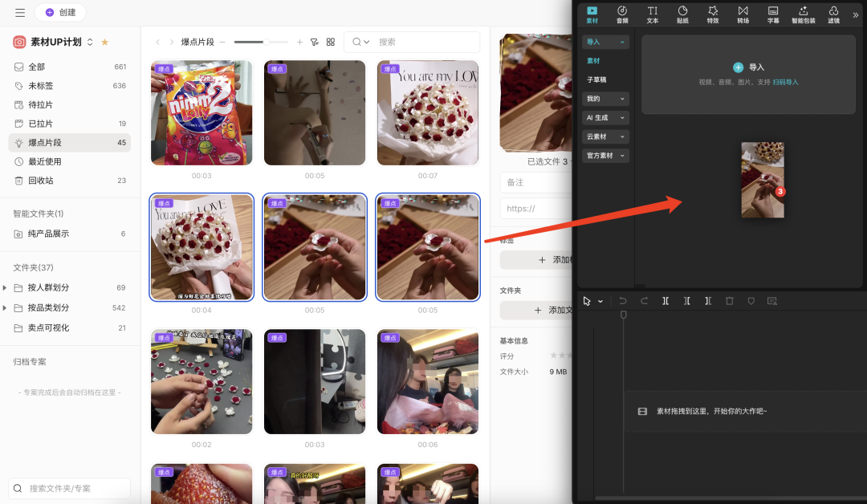Switch to the 文本 text tab
Image resolution: width=867 pixels, height=504 pixels.
coord(653,14)
